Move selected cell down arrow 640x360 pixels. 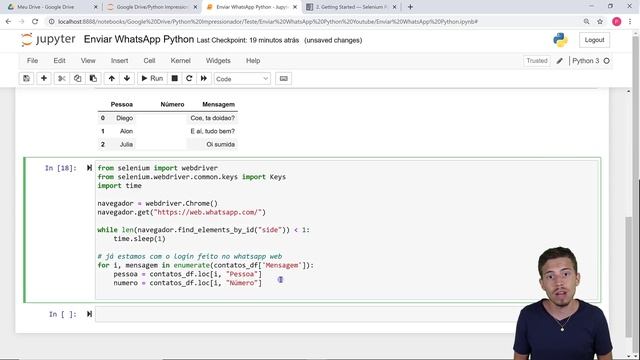click(x=127, y=78)
